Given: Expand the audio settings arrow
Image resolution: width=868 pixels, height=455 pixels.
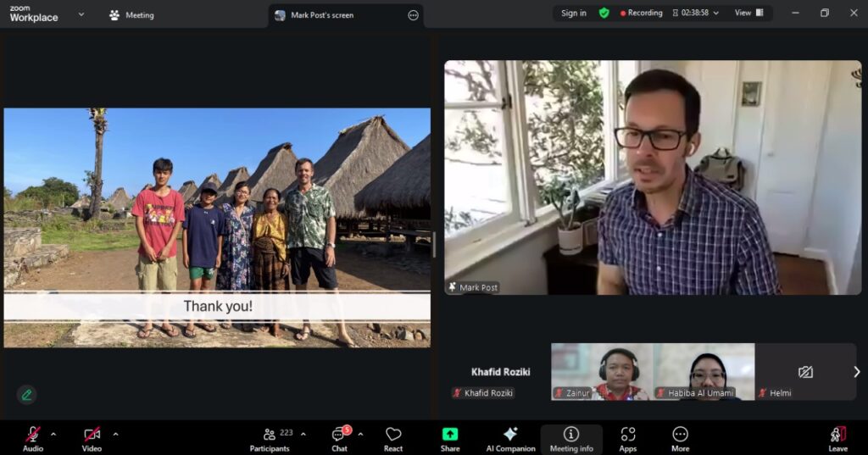Looking at the screenshot, I should click(x=53, y=434).
